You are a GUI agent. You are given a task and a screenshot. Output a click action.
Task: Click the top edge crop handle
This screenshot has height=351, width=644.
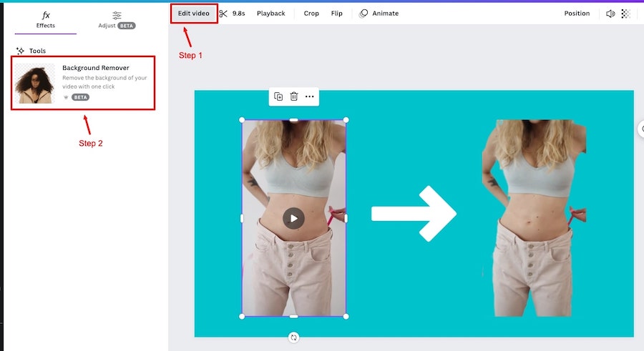coord(293,120)
